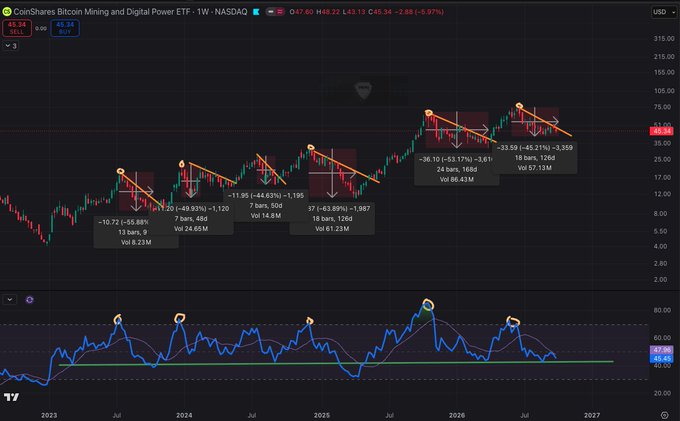The image size is (680, 421).
Task: Click the 2024 label on time axis
Action: (184, 415)
